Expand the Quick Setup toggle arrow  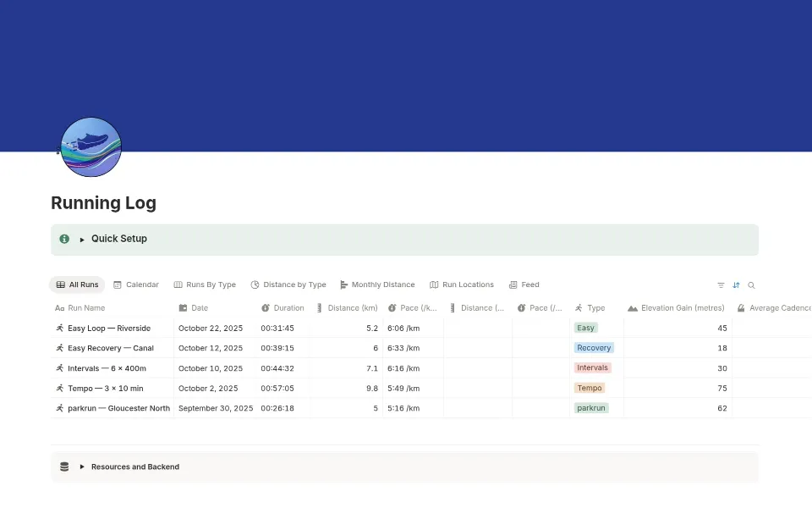tap(82, 240)
